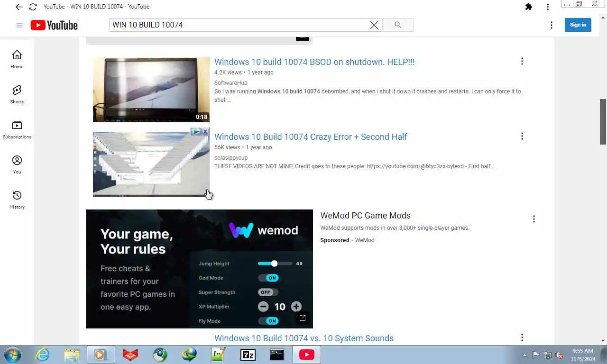Open the clock showing 9:55 AM

point(583,355)
